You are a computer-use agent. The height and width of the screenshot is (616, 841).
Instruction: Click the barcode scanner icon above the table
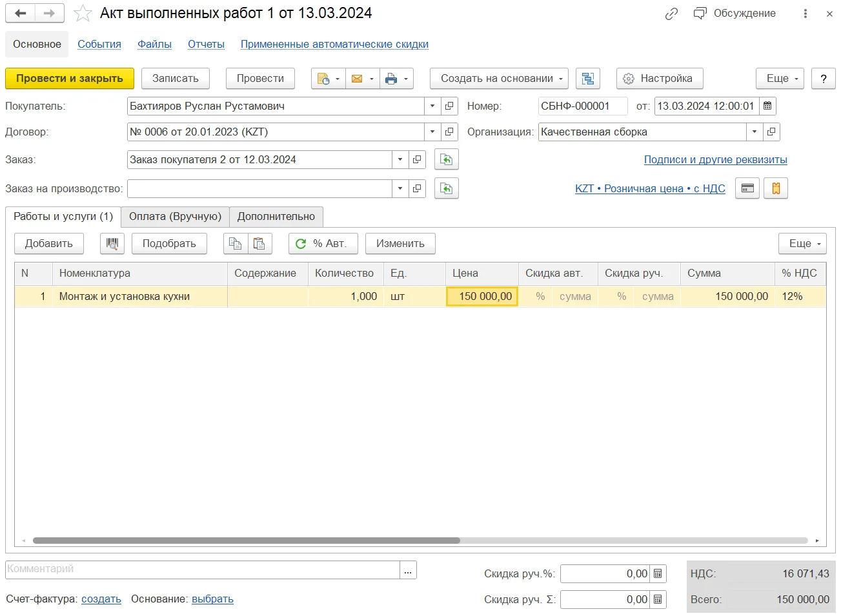pos(112,243)
